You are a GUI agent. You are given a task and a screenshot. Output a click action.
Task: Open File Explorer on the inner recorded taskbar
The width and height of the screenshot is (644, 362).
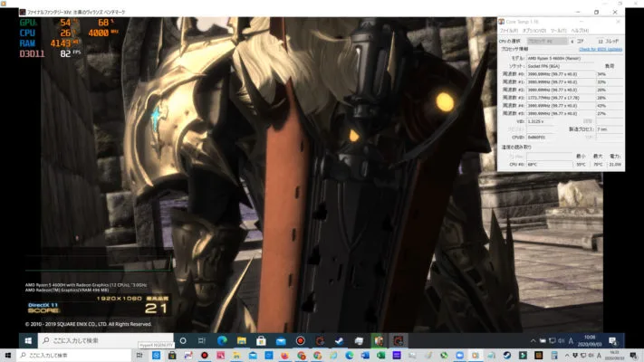(x=242, y=340)
